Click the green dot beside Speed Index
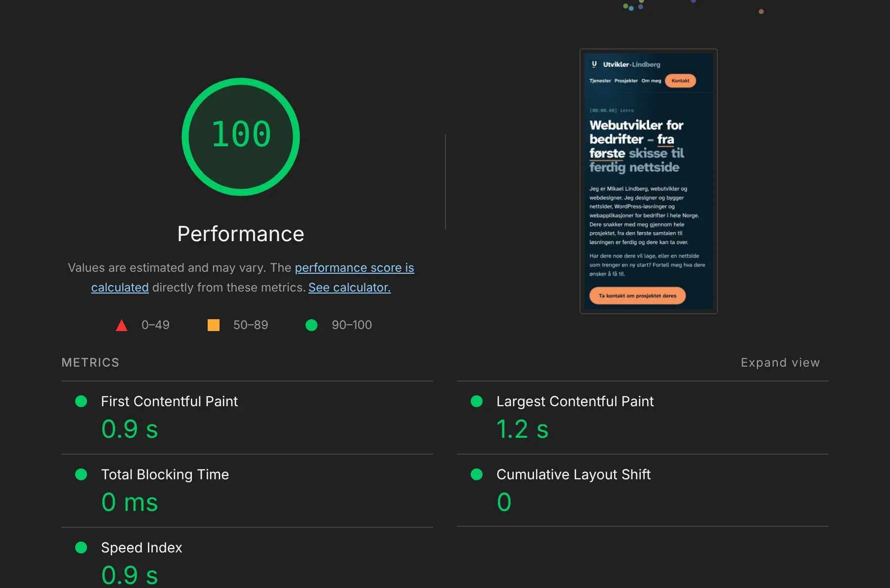 (81, 547)
